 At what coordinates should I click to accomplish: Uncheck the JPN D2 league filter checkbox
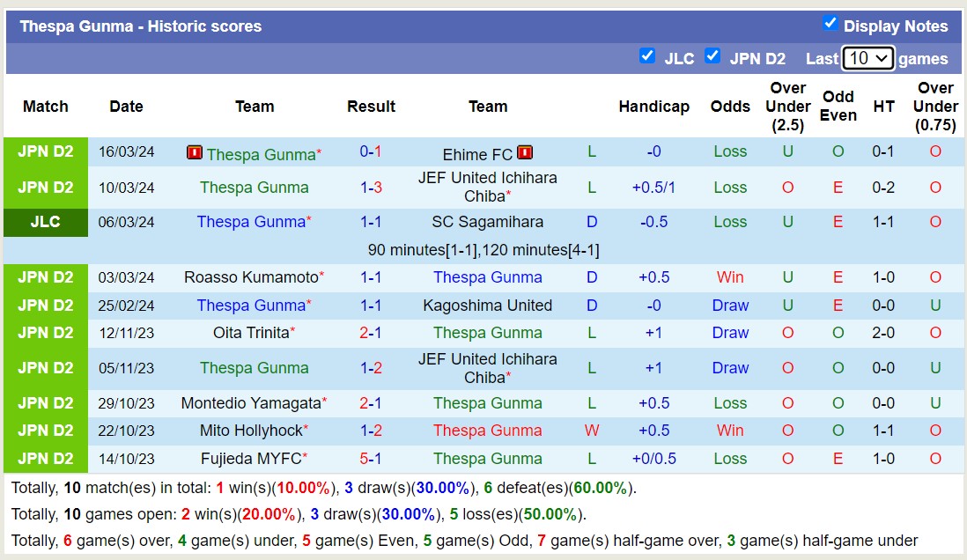712,56
